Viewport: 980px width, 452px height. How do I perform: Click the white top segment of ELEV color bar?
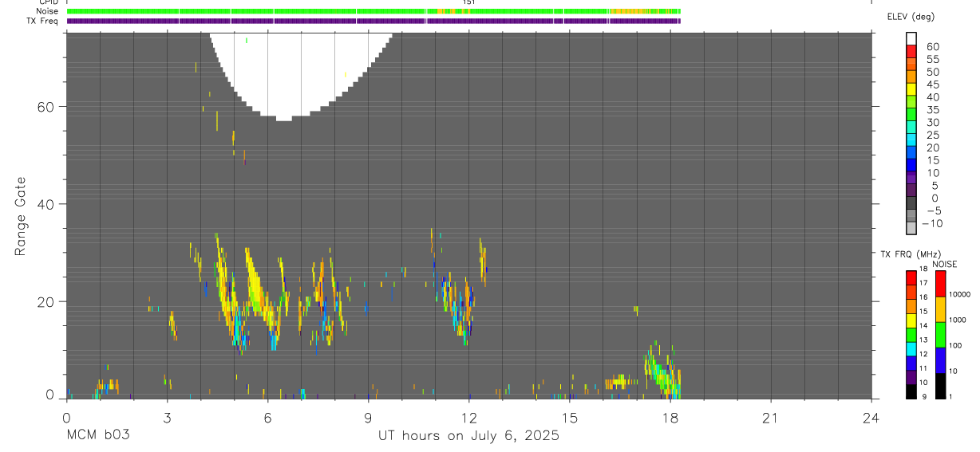coord(911,38)
